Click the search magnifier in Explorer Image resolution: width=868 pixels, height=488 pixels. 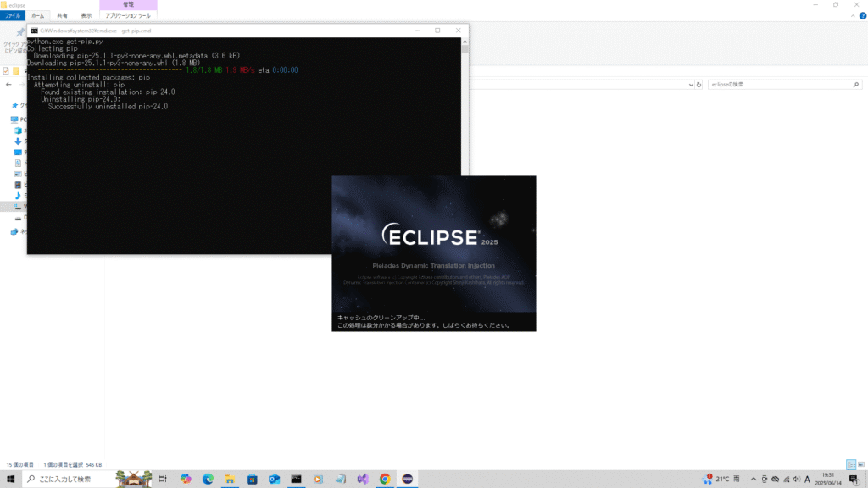(856, 85)
